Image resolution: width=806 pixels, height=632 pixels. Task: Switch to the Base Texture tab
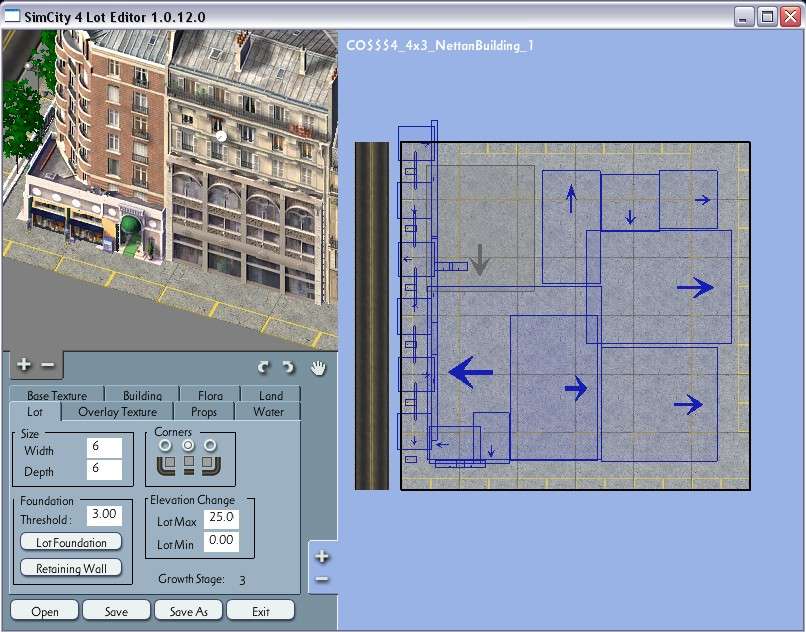click(x=57, y=394)
